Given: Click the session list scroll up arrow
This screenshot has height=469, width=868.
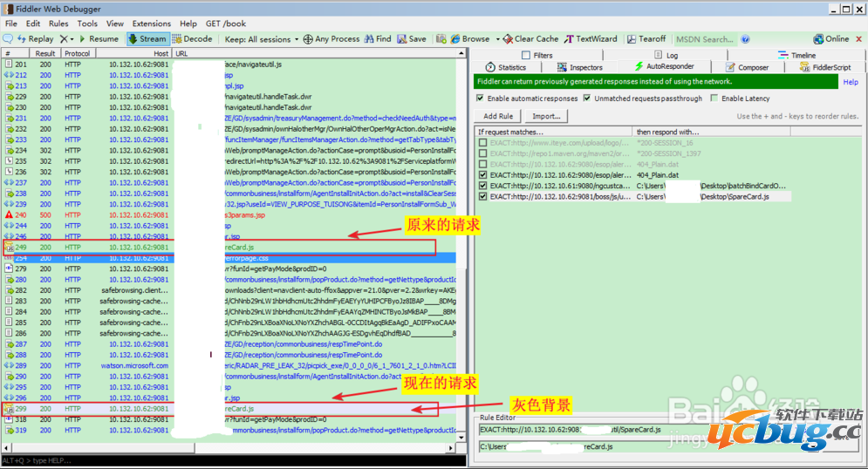Looking at the screenshot, I should 461,54.
